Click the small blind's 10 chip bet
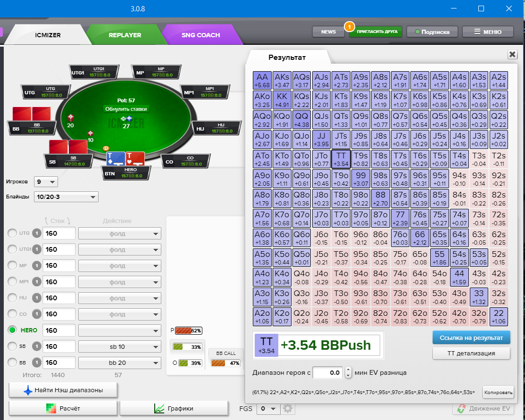This screenshot has width=525, height=420. pyautogui.click(x=91, y=133)
